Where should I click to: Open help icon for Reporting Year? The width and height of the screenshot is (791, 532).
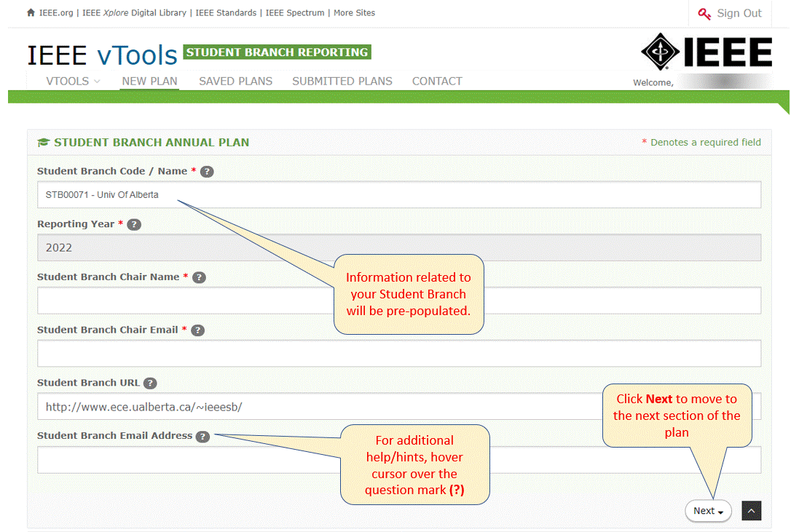pyautogui.click(x=134, y=224)
